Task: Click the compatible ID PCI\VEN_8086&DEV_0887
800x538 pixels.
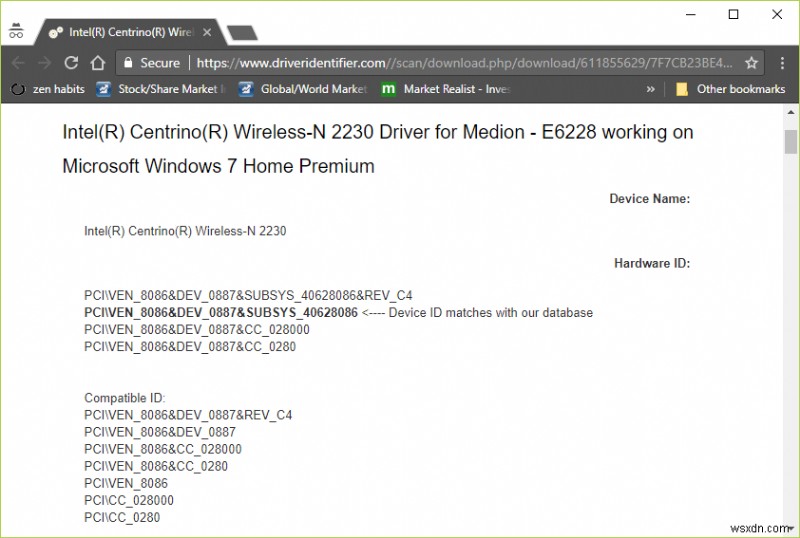Action: point(160,432)
